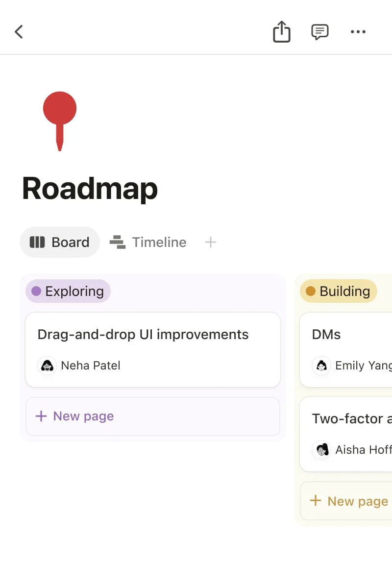Navigate back using the left chevron

point(19,31)
